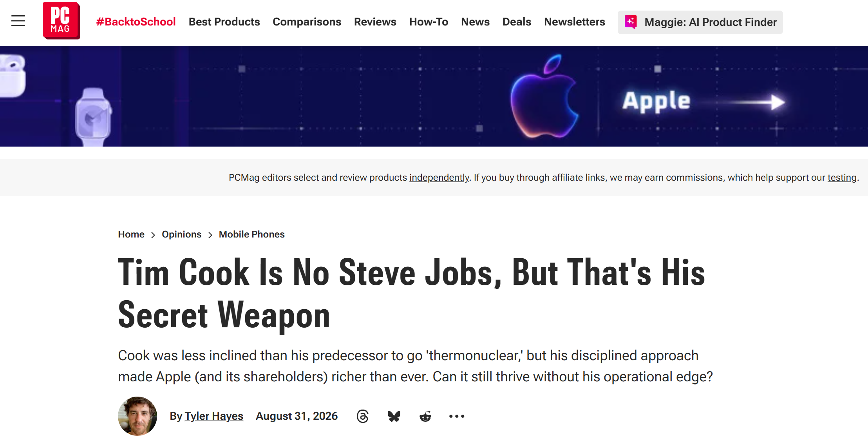Share the article on Bluesky
Viewport: 868px width, 446px height.
pyautogui.click(x=394, y=416)
